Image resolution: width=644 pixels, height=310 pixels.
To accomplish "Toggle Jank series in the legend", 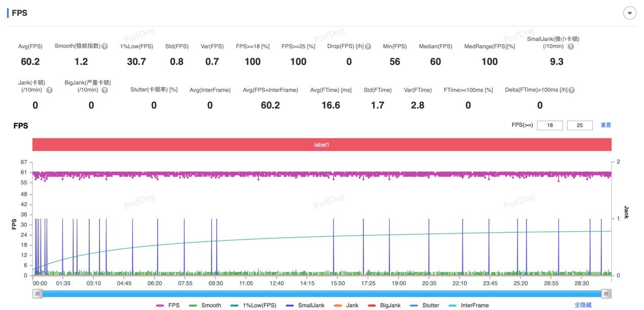I will 346,305.
